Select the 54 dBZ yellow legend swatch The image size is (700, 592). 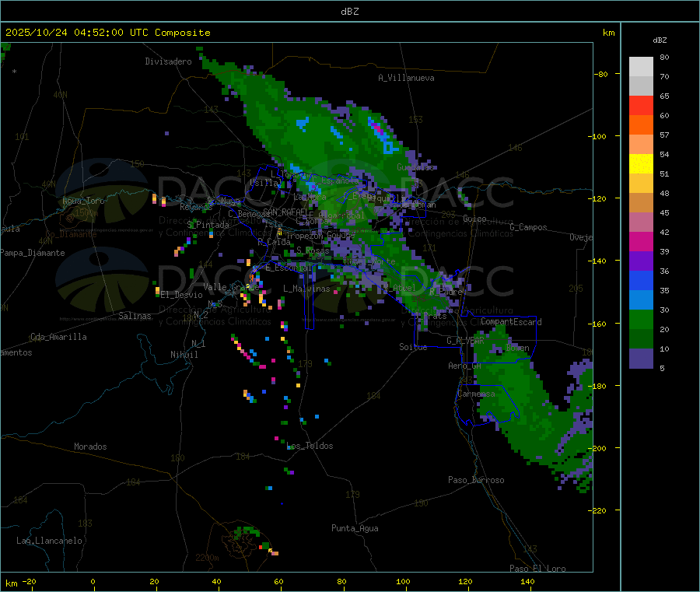tap(641, 164)
